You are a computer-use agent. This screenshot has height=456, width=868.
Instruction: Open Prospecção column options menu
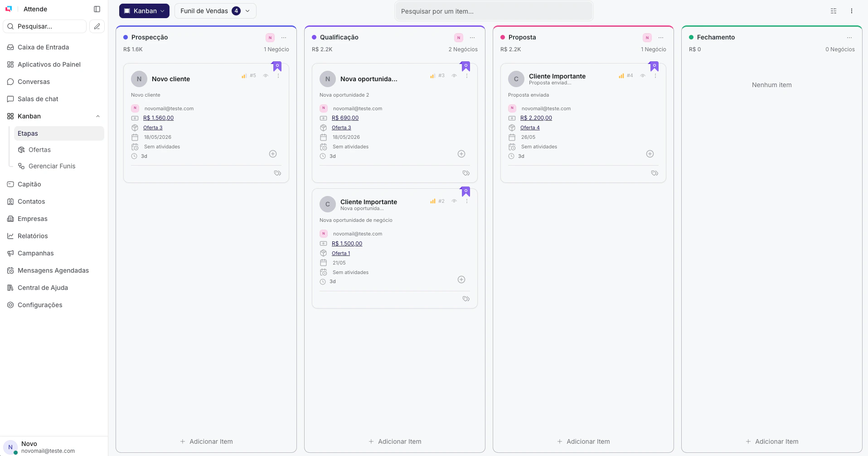coord(284,38)
